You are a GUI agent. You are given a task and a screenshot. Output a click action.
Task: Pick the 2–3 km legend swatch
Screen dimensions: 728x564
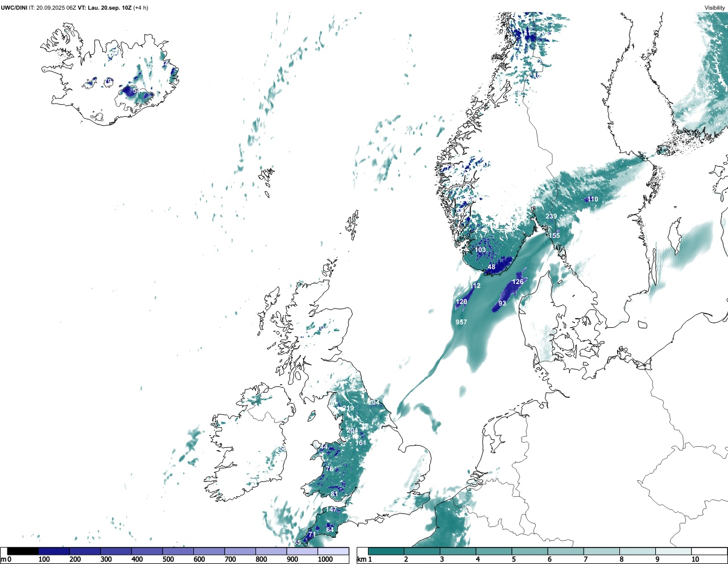click(x=422, y=551)
